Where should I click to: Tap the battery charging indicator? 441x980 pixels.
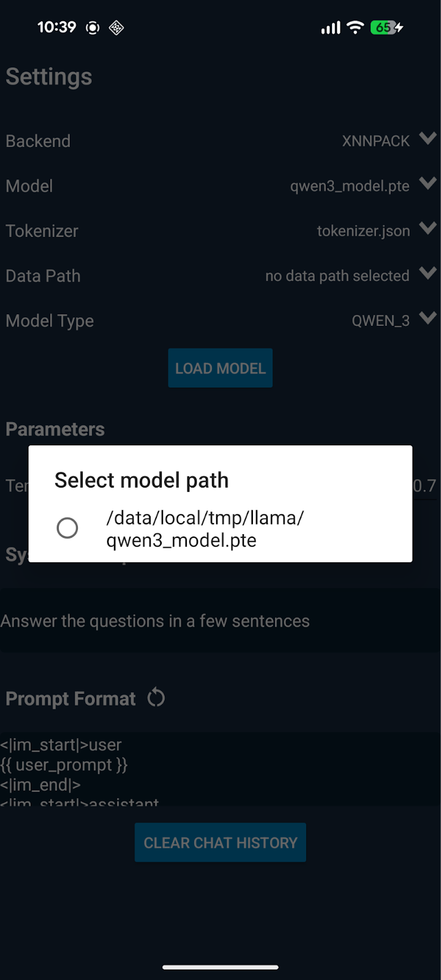(386, 28)
